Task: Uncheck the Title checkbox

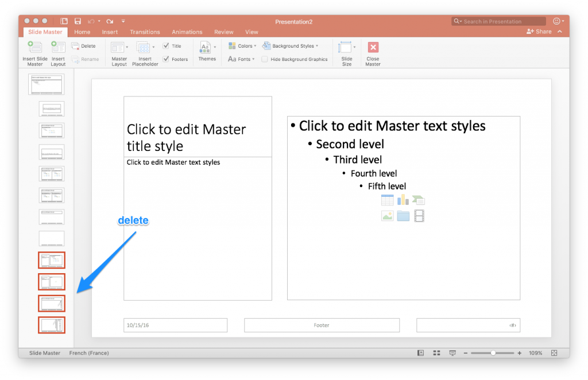Action: click(166, 45)
